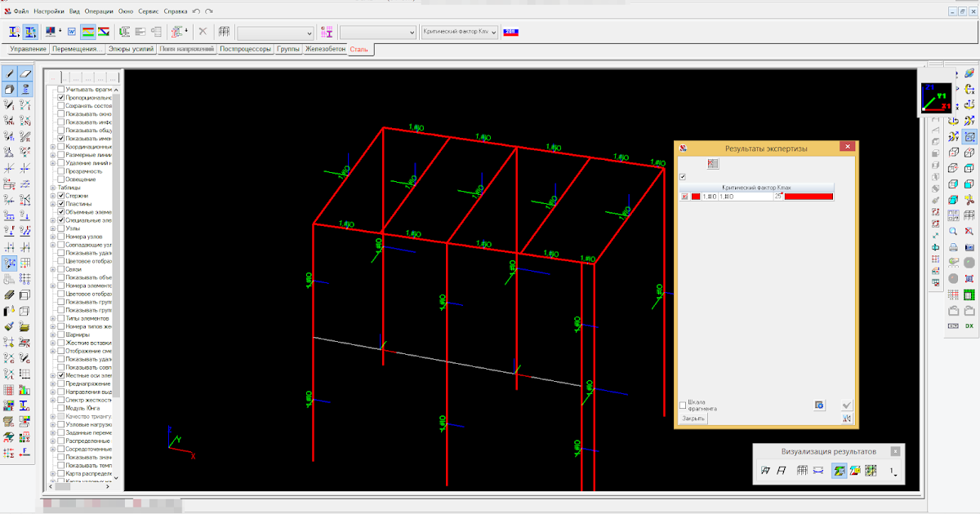
Task: Click the redo arrow in menu bar
Action: (209, 12)
